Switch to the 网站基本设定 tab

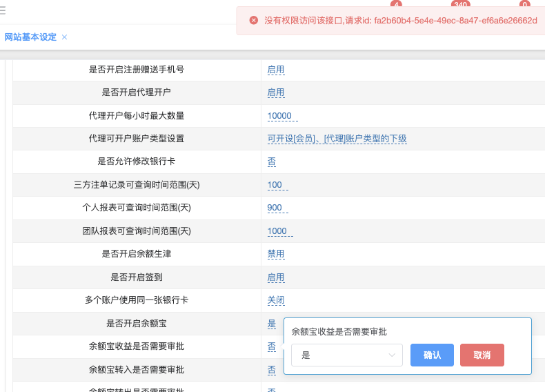pos(30,37)
